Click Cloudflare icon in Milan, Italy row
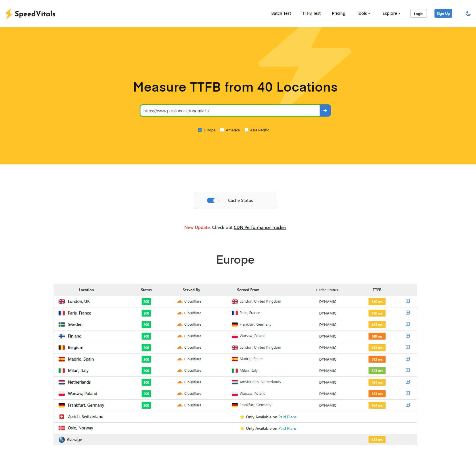Viewport: 476px width, 463px height. 180,371
